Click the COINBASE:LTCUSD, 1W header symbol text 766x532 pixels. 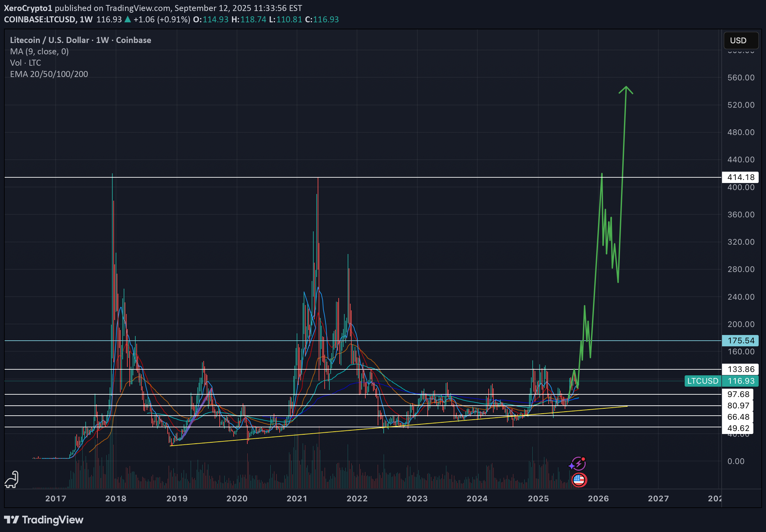coord(48,19)
